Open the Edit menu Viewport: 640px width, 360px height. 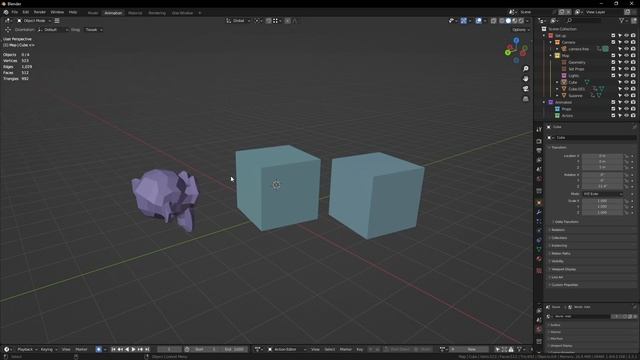26,12
